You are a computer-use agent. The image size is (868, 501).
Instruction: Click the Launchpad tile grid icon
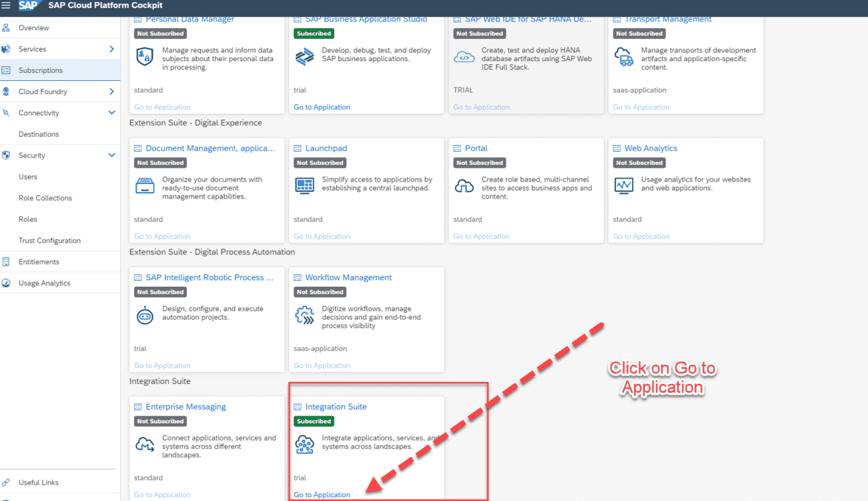[x=304, y=185]
